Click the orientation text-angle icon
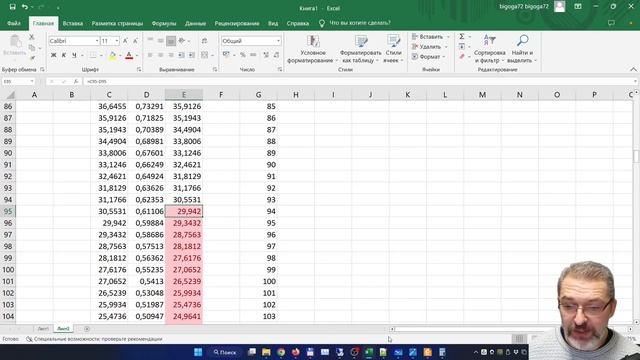 pos(182,41)
